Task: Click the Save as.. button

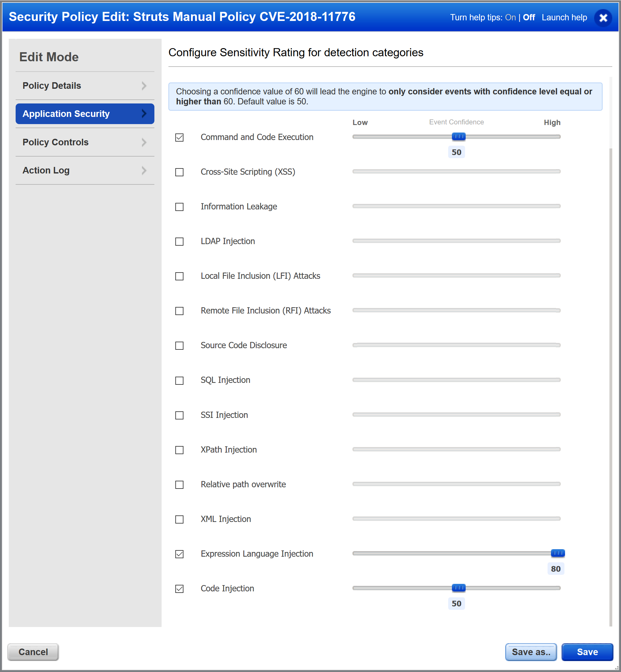Action: [x=531, y=652]
